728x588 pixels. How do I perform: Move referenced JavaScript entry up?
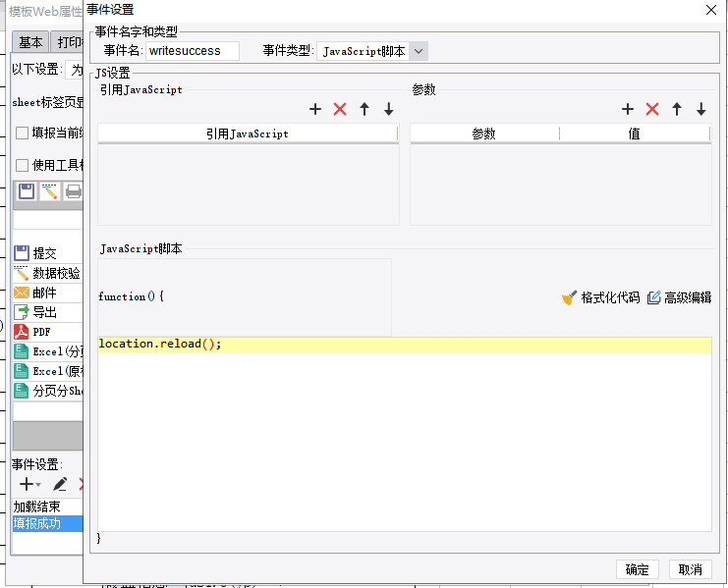point(364,109)
